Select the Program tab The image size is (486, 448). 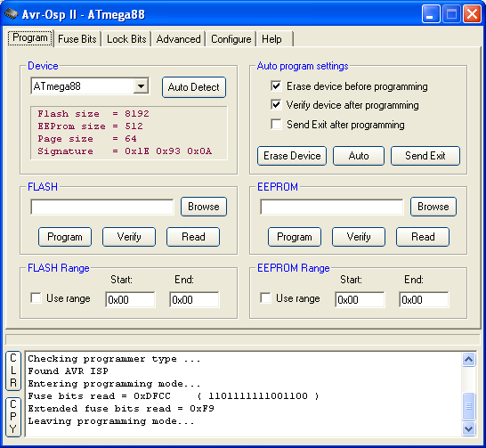coord(30,37)
